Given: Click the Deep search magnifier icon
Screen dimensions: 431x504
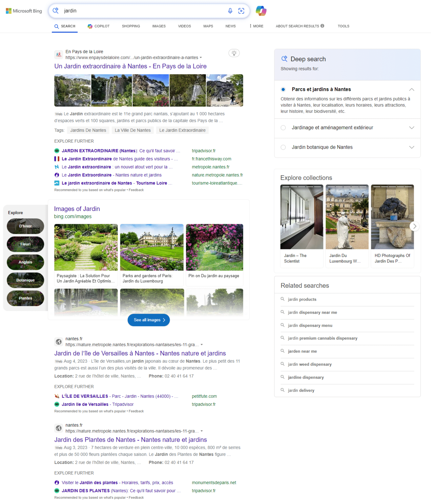Looking at the screenshot, I should [284, 59].
